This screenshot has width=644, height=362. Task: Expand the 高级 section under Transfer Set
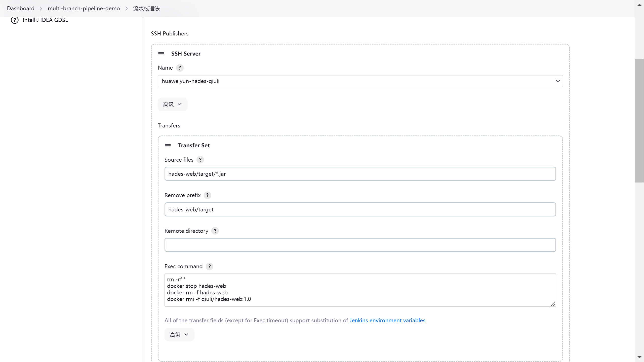pyautogui.click(x=179, y=335)
